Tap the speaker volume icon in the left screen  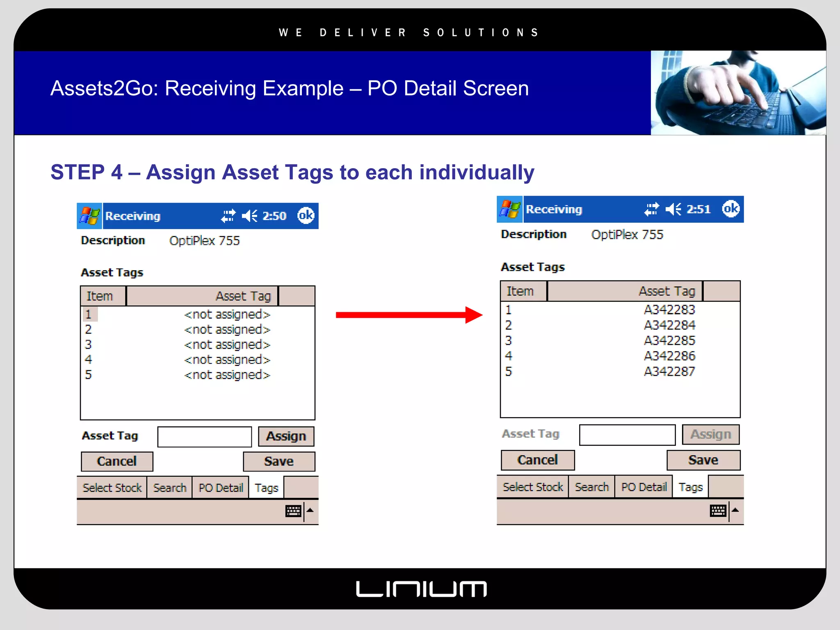249,216
